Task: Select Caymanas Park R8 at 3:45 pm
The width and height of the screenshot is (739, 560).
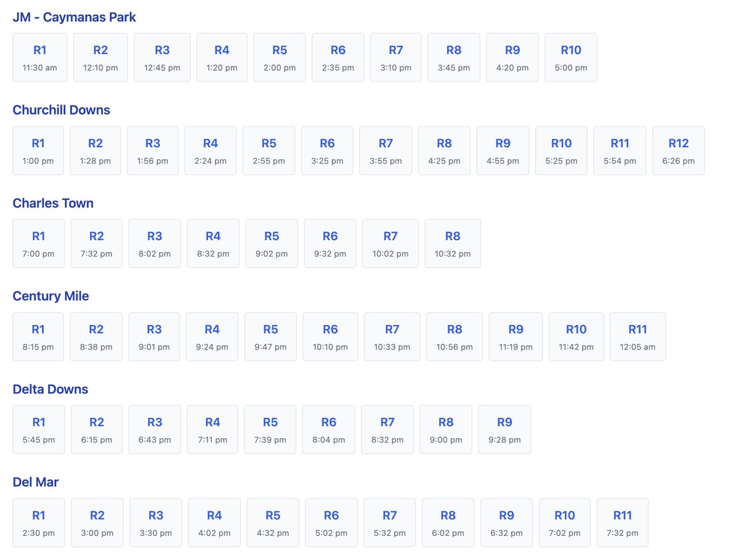Action: [454, 57]
